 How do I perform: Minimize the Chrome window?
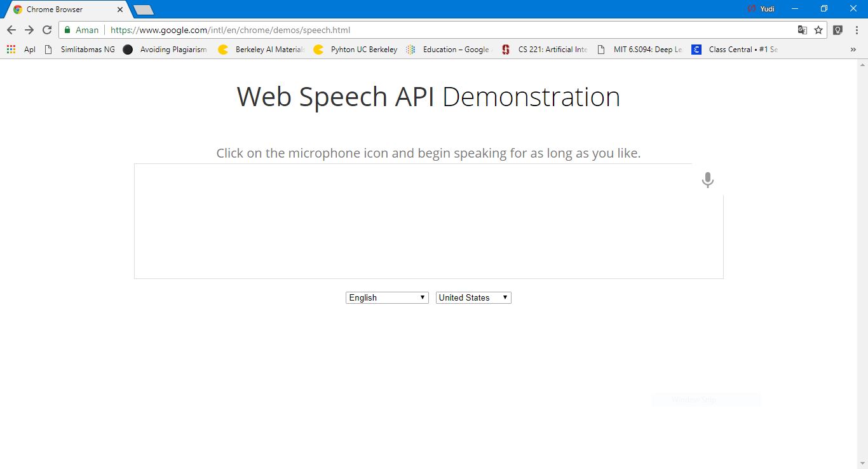click(795, 9)
